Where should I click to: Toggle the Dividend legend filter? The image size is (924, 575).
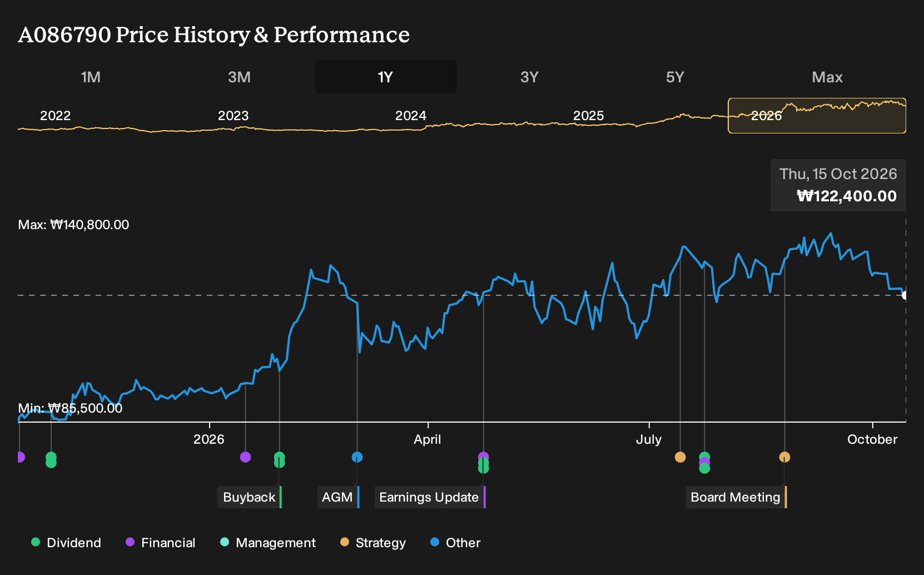coord(67,543)
